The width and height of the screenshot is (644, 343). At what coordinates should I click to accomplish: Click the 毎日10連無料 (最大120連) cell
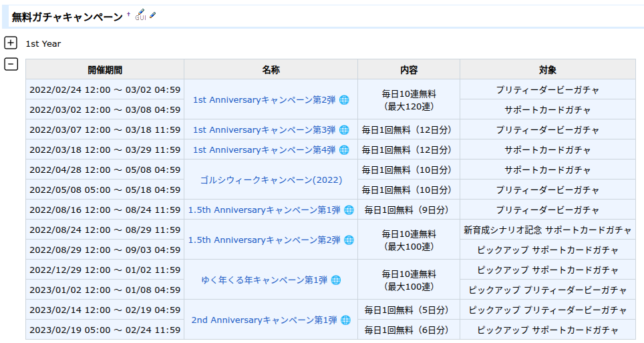tap(409, 99)
